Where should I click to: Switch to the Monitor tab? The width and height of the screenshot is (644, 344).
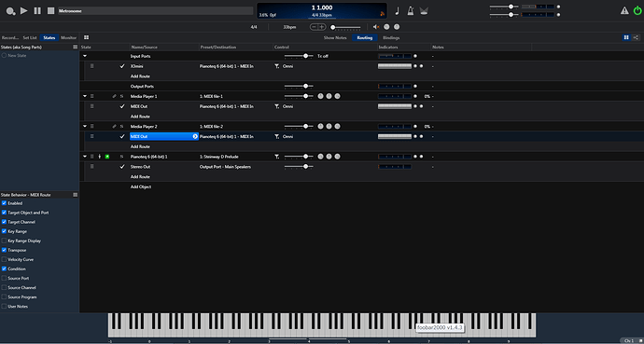click(x=68, y=37)
